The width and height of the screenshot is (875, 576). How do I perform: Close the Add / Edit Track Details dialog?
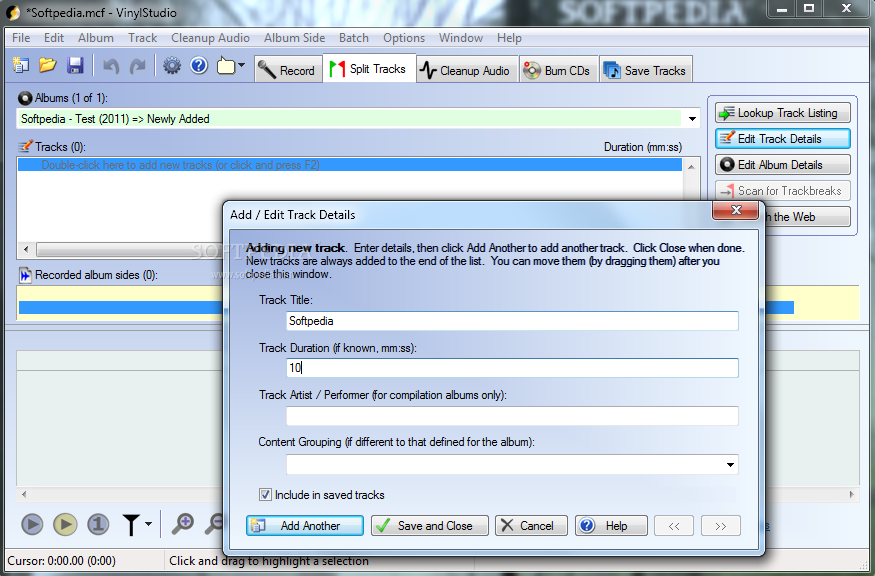click(735, 210)
